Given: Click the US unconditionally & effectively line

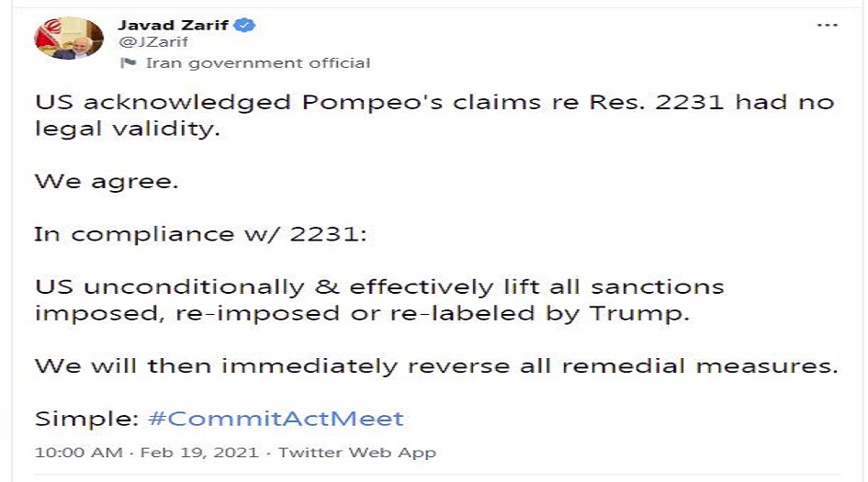Looking at the screenshot, I should (379, 287).
